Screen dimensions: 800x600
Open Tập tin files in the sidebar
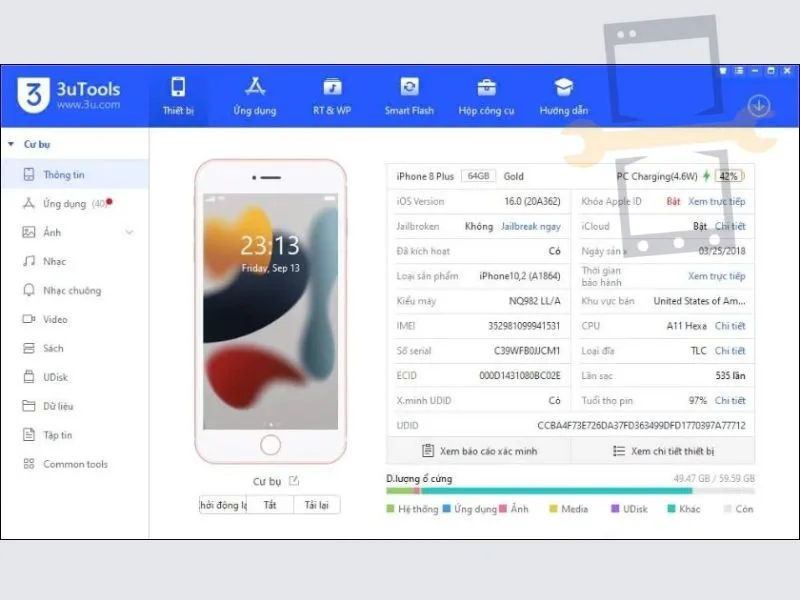click(x=75, y=435)
